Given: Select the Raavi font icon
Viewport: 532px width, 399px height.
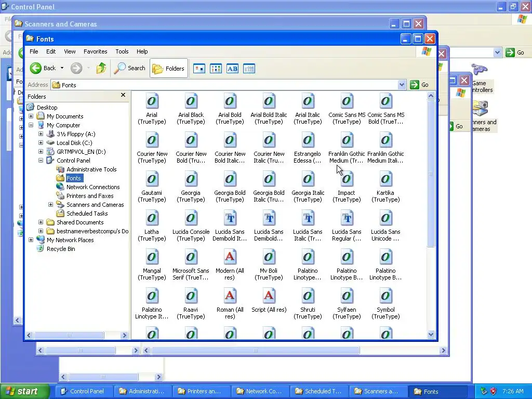Looking at the screenshot, I should pyautogui.click(x=191, y=296).
